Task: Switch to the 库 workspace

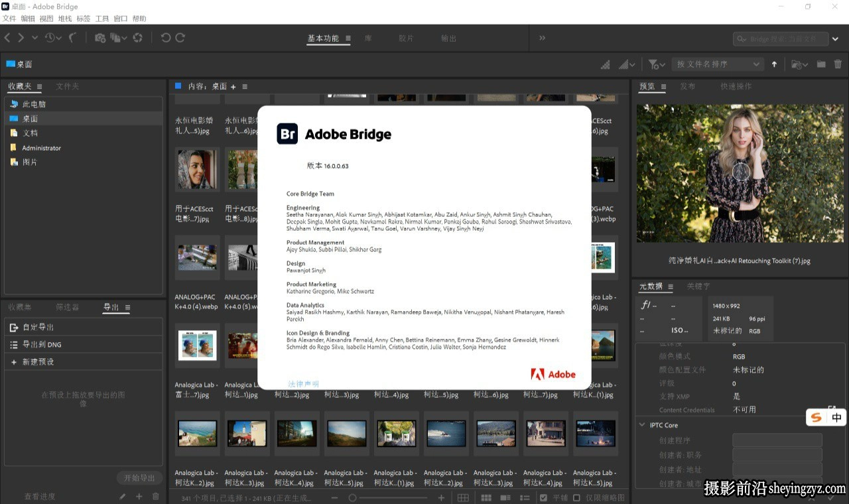Action: (368, 38)
